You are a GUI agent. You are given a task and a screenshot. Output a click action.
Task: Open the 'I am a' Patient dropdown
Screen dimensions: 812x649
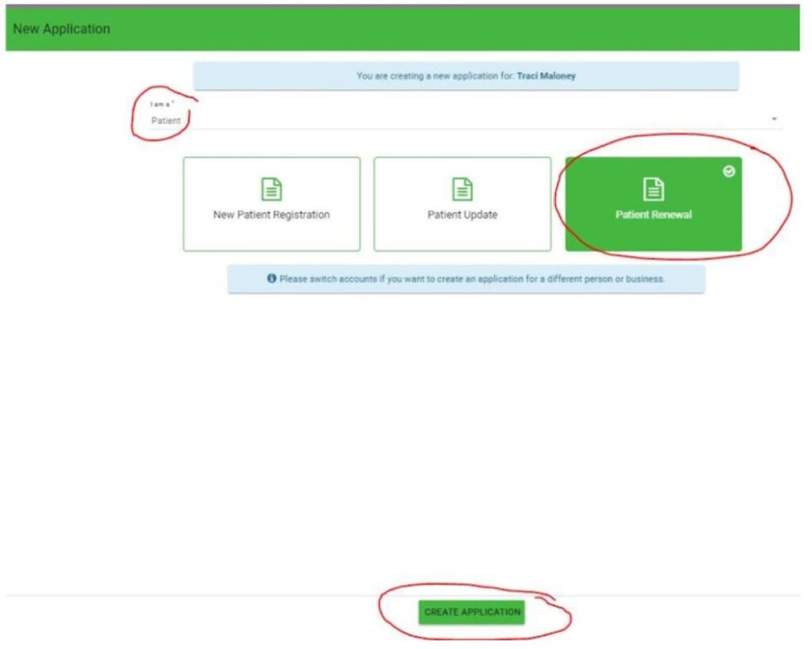click(x=465, y=120)
